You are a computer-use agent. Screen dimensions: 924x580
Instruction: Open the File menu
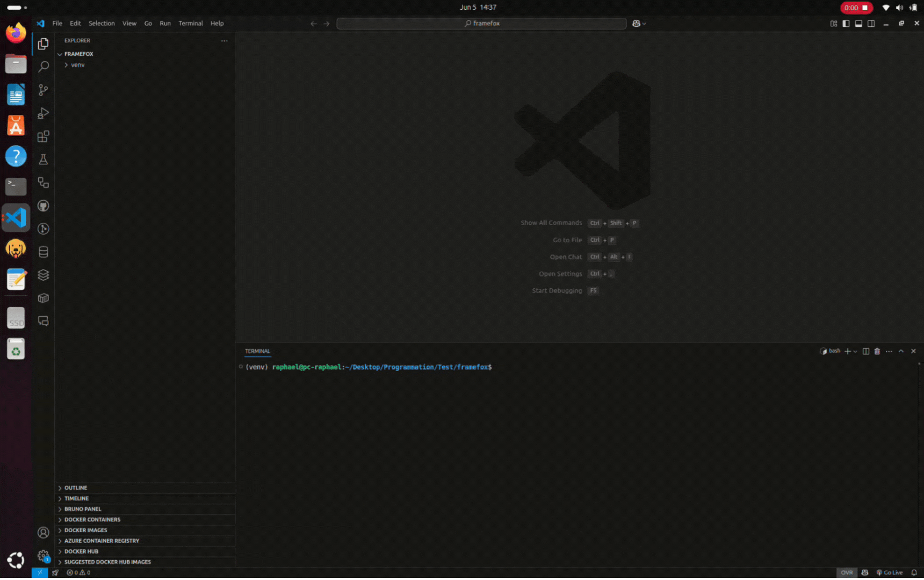click(57, 24)
